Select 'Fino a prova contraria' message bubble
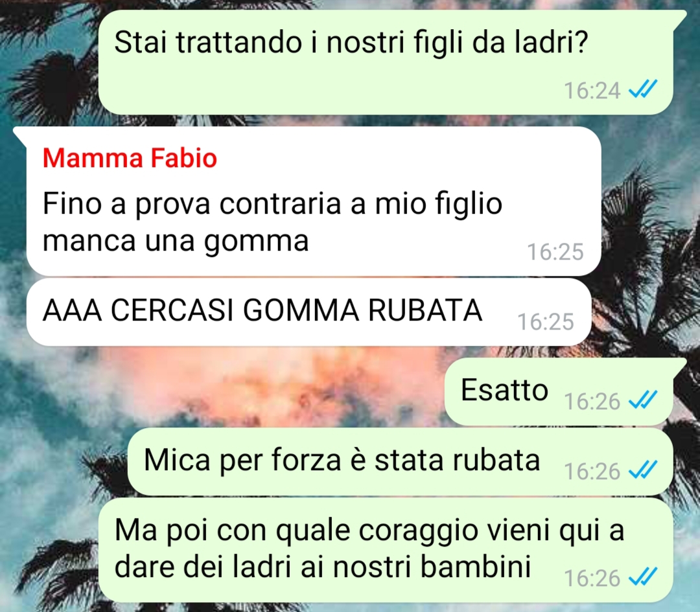Image resolution: width=700 pixels, height=612 pixels. tap(314, 201)
